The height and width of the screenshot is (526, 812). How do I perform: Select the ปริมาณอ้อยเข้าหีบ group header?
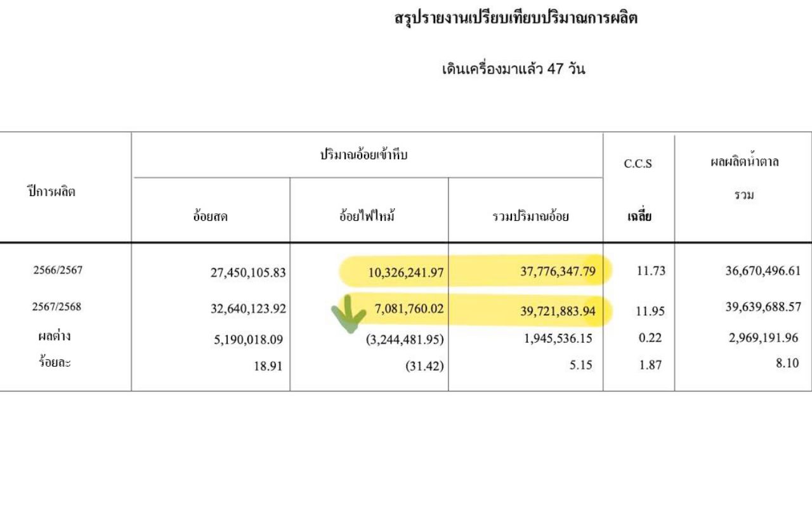pyautogui.click(x=363, y=154)
